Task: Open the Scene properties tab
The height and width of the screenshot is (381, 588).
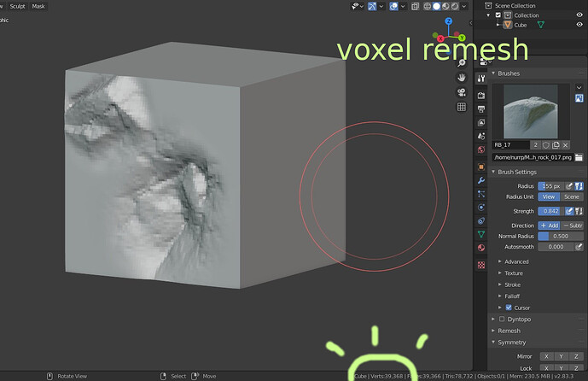Action: click(x=481, y=136)
